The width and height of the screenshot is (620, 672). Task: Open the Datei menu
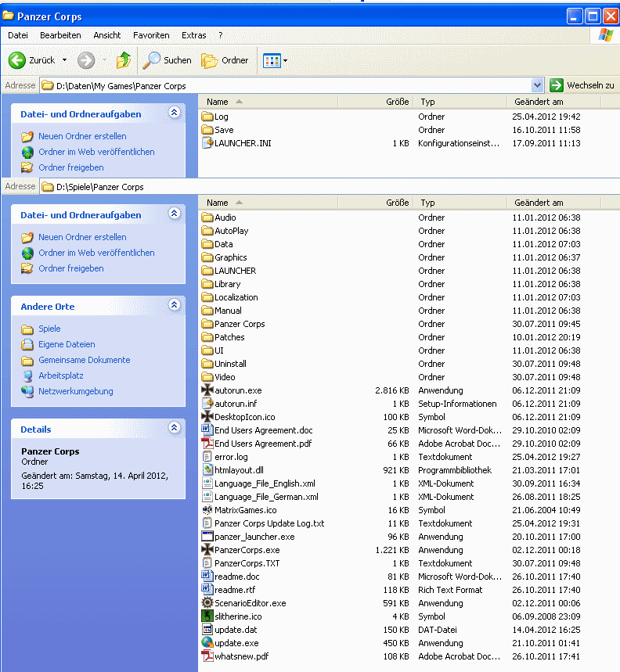coord(18,35)
